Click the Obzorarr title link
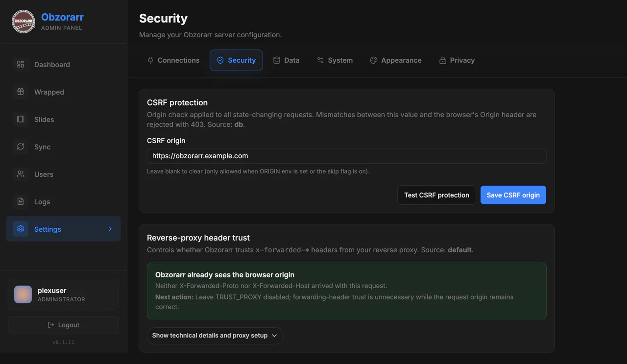Viewport: 627px width, 364px height. click(x=62, y=17)
